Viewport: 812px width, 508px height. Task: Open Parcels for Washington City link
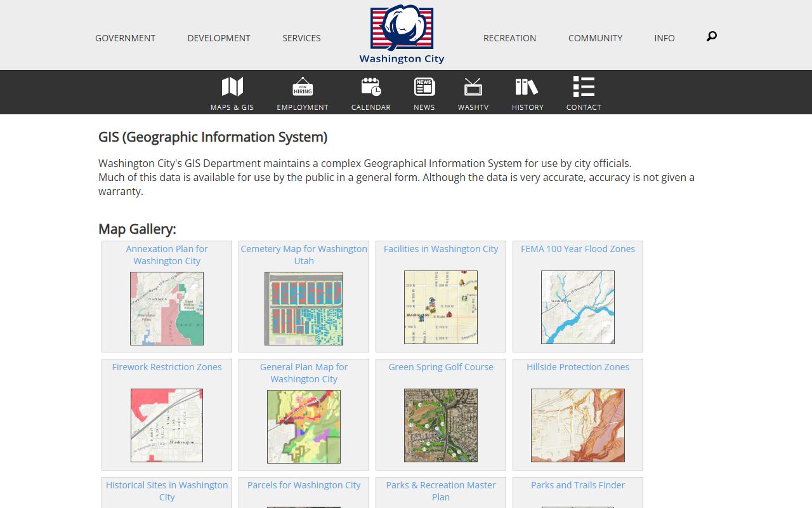(x=304, y=485)
